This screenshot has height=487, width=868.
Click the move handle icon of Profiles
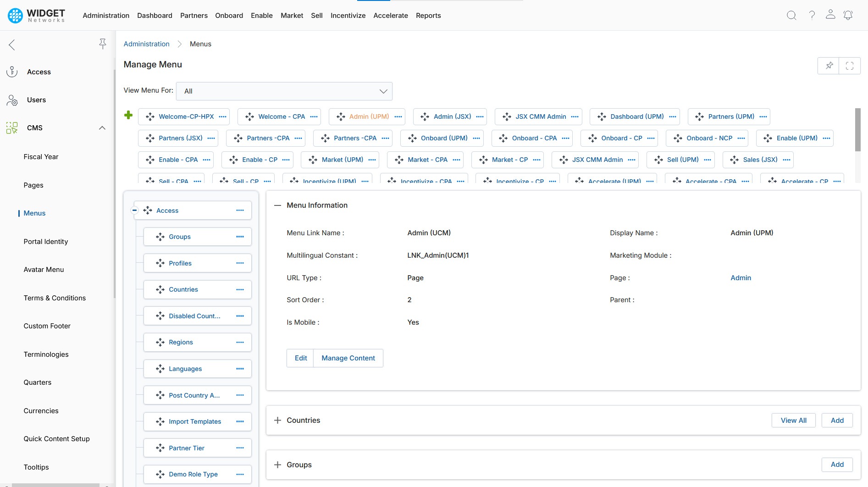[160, 263]
